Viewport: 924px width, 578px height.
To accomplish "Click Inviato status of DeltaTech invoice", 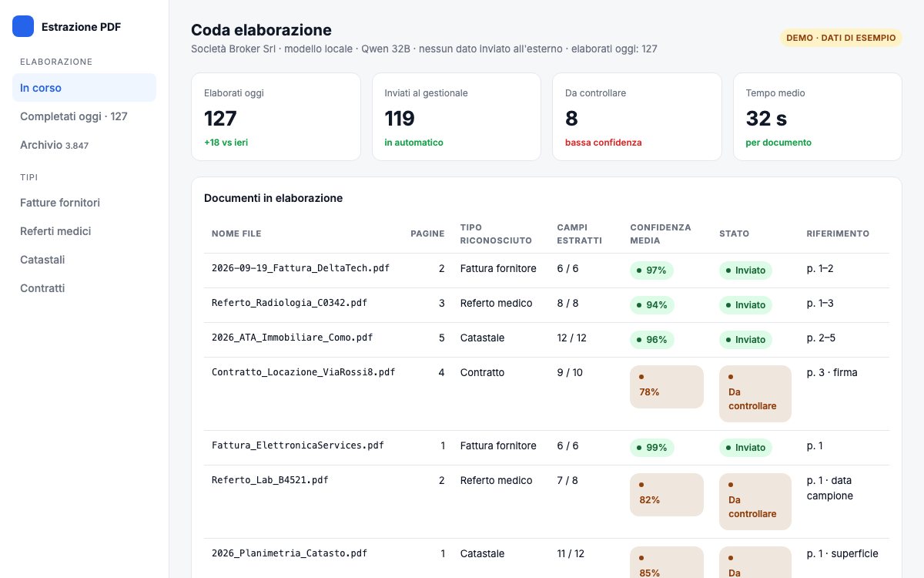I will (x=745, y=271).
